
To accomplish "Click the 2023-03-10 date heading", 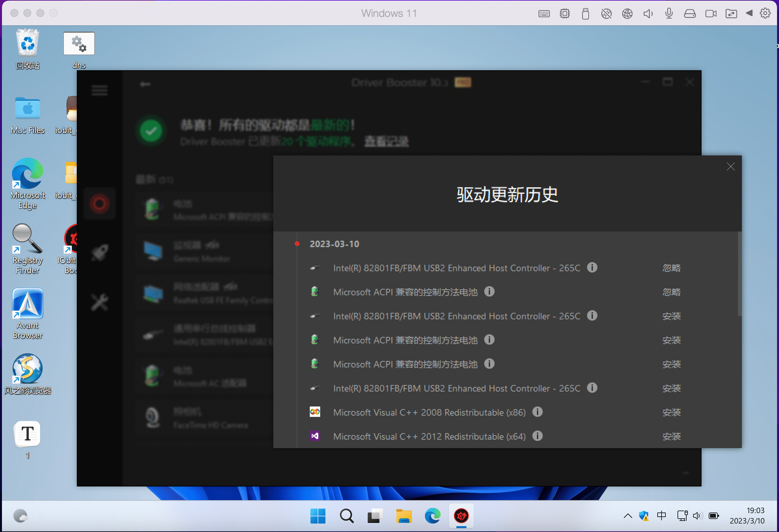I will [334, 244].
